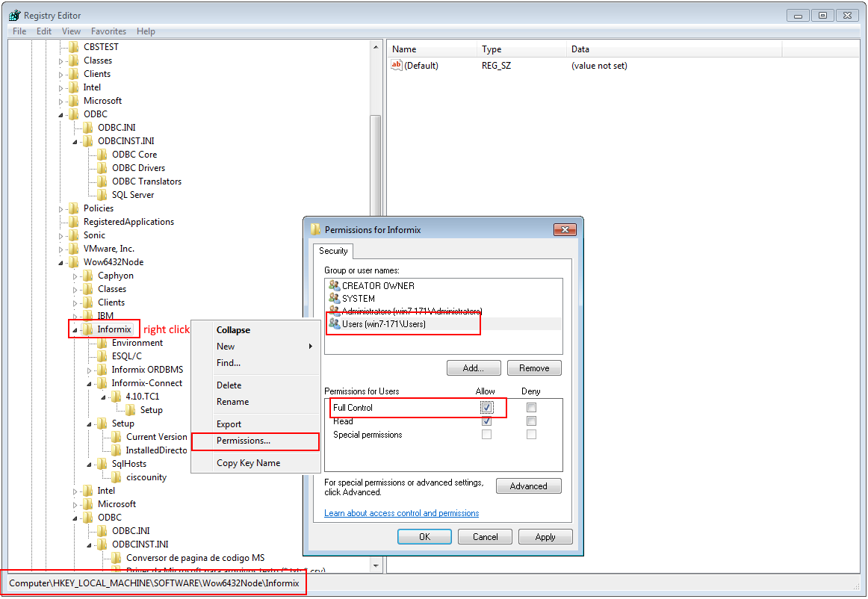The image size is (868, 599).
Task: Open Learn about access control link
Action: point(401,513)
